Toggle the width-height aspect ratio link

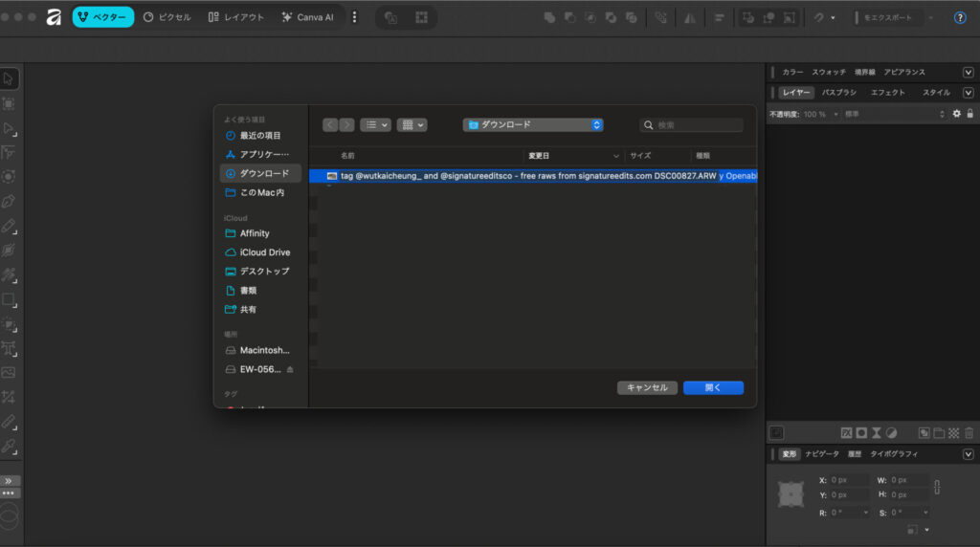(x=936, y=487)
